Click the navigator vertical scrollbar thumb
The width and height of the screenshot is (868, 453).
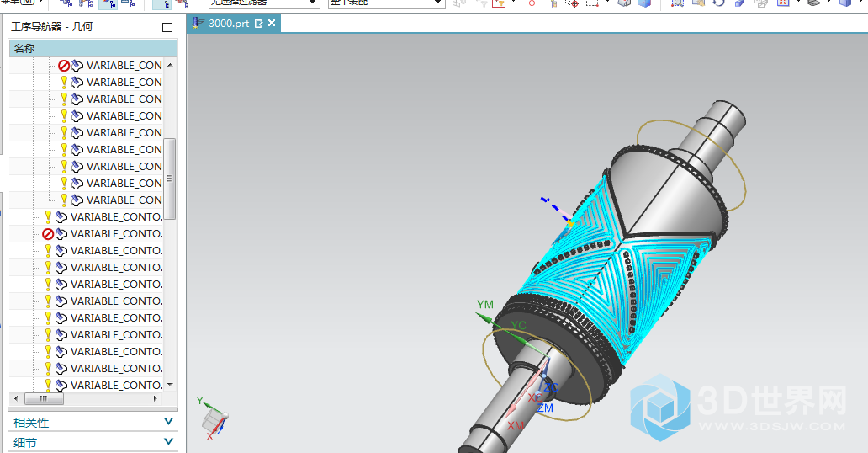170,179
